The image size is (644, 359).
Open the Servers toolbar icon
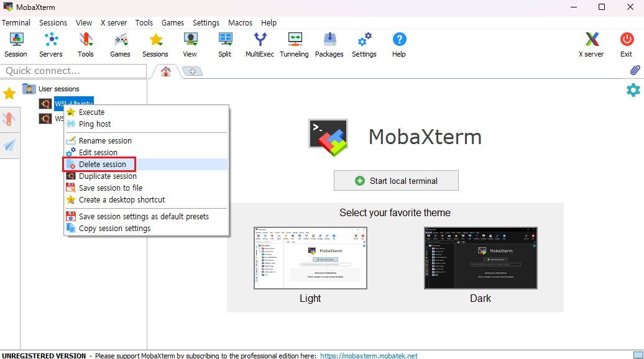pos(51,45)
